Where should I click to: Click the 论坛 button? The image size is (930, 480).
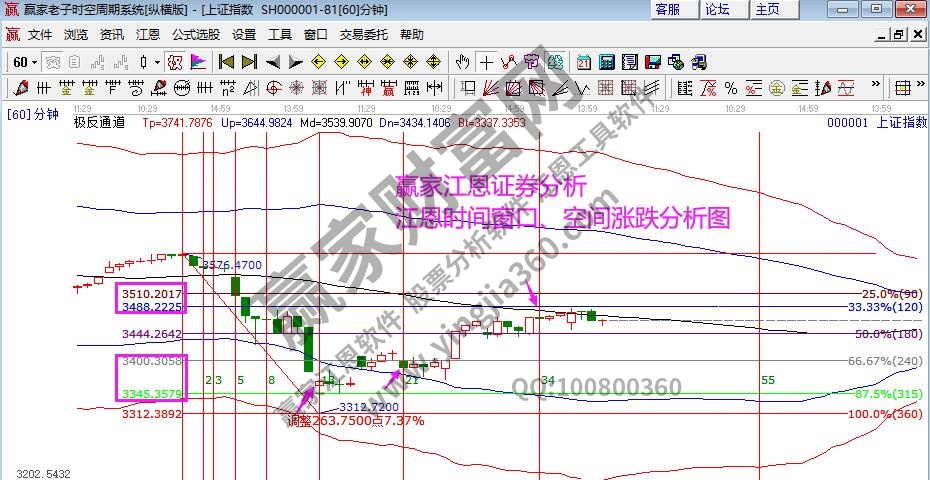[x=717, y=9]
